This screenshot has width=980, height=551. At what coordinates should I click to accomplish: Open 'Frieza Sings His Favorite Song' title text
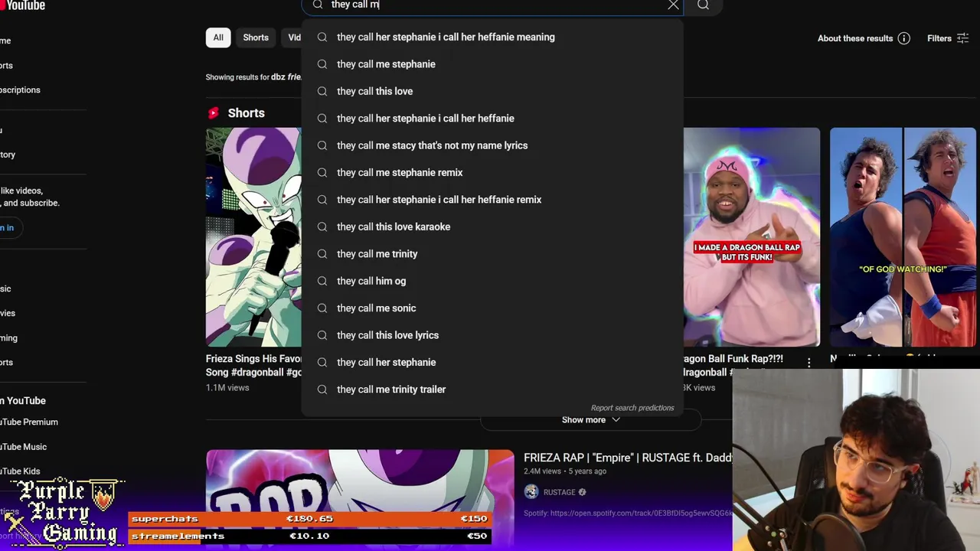click(254, 365)
